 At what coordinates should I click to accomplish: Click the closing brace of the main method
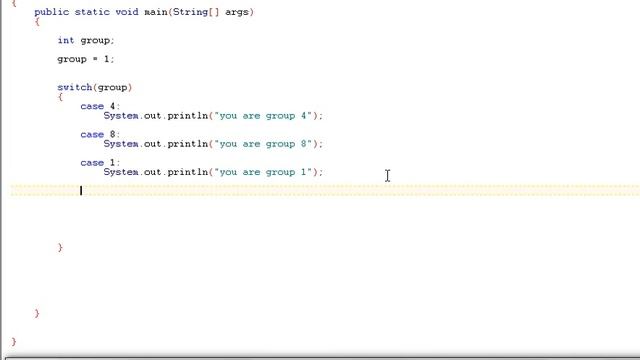pyautogui.click(x=37, y=313)
